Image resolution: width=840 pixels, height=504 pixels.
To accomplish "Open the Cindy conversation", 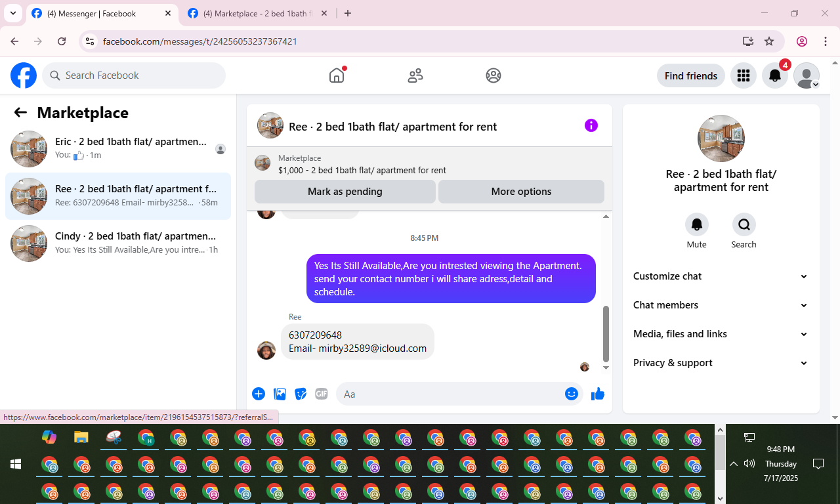I will (x=118, y=243).
